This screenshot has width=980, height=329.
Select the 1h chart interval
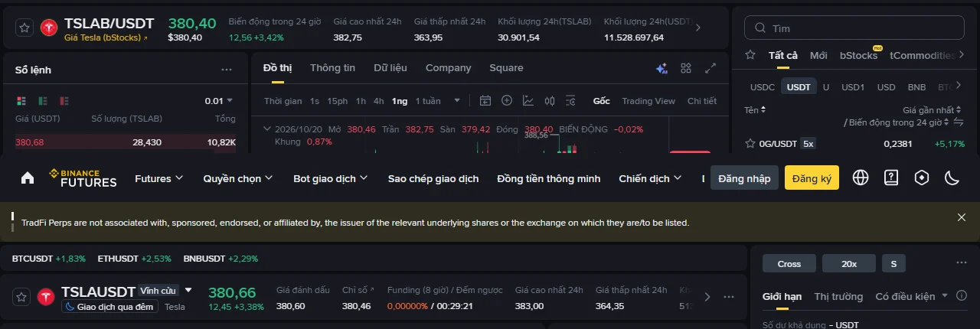361,101
